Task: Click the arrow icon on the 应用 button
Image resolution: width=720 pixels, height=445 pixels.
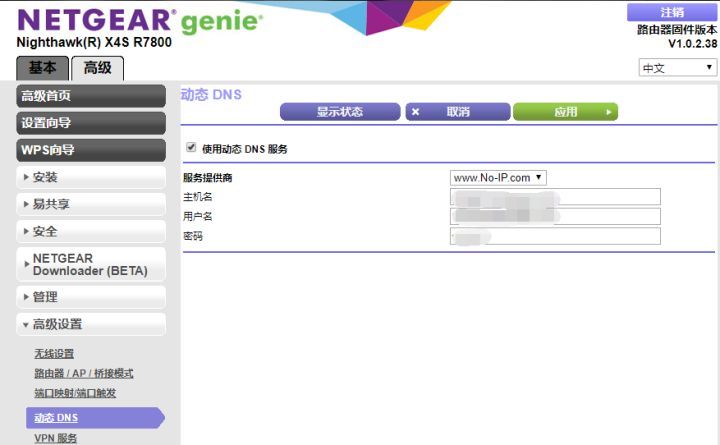Action: (x=608, y=112)
